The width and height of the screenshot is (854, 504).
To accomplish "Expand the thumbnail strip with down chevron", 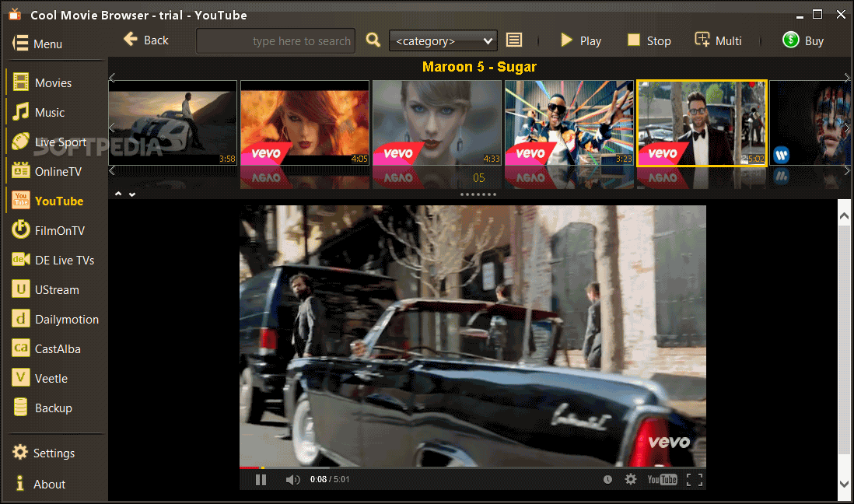I will coord(131,194).
